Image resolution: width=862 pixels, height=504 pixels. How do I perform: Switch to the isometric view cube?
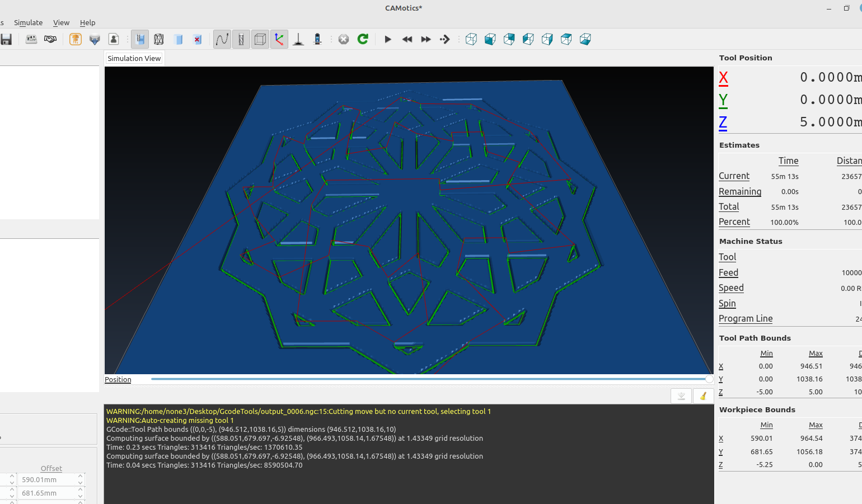471,39
